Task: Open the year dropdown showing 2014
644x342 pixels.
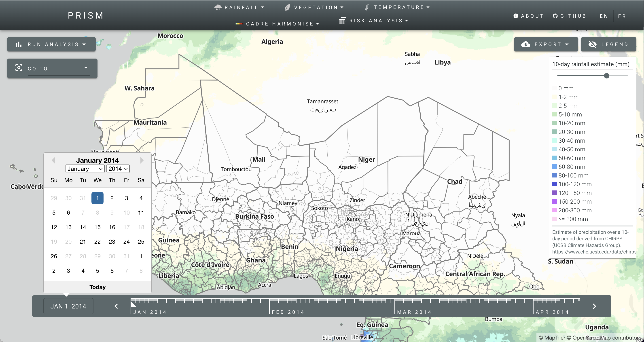Action: click(118, 169)
